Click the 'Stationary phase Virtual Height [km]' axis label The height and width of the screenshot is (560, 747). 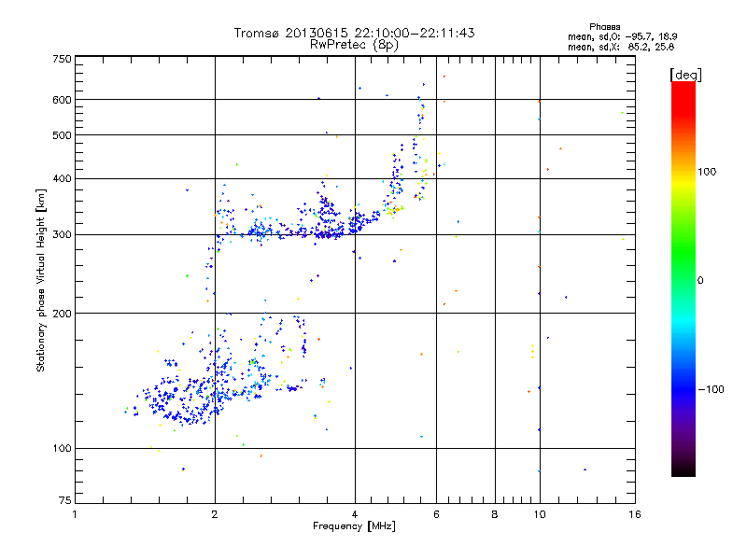tap(41, 280)
